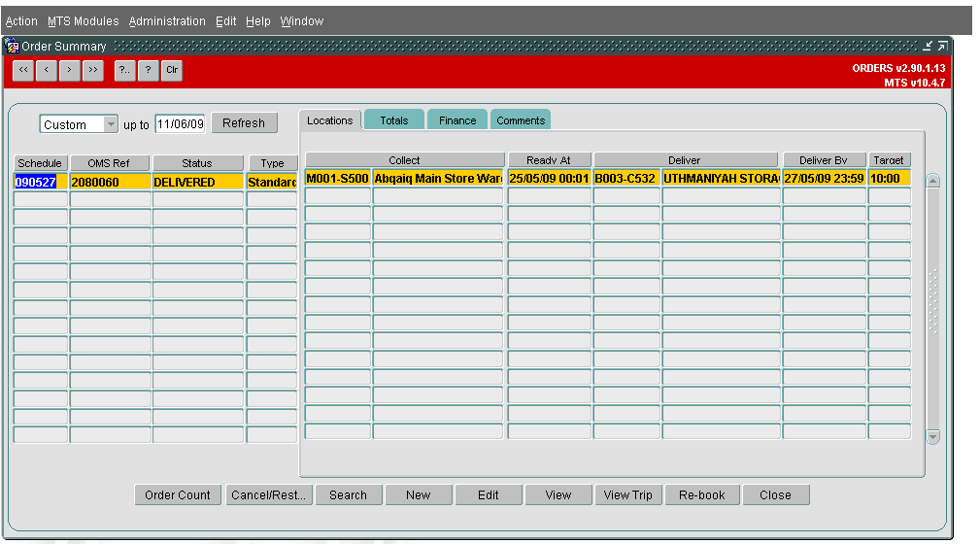
Task: Select OMS Ref cell 2080060
Action: (110, 182)
